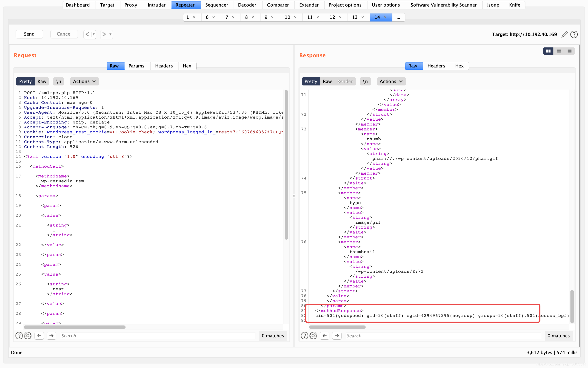Toggle \n non-printable characters in Request
This screenshot has width=588, height=368.
pyautogui.click(x=59, y=81)
